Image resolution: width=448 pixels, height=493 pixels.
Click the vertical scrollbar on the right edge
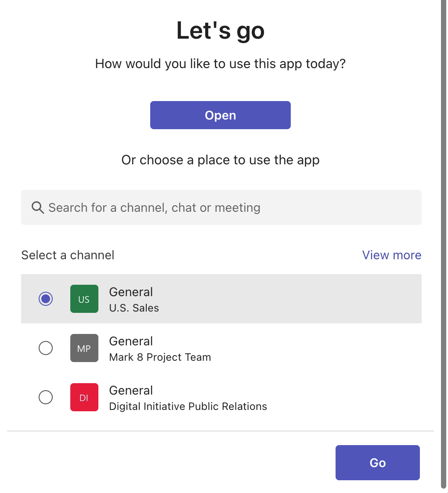[x=444, y=220]
